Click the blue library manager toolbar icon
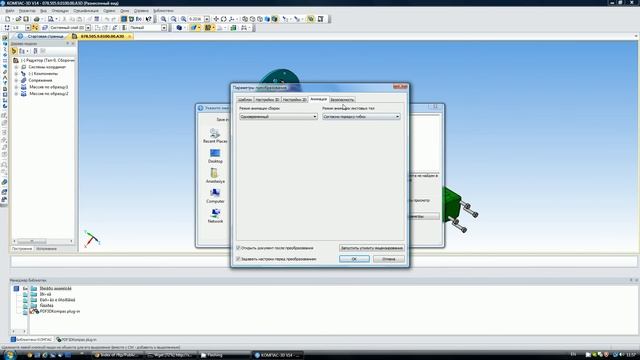 (124, 19)
